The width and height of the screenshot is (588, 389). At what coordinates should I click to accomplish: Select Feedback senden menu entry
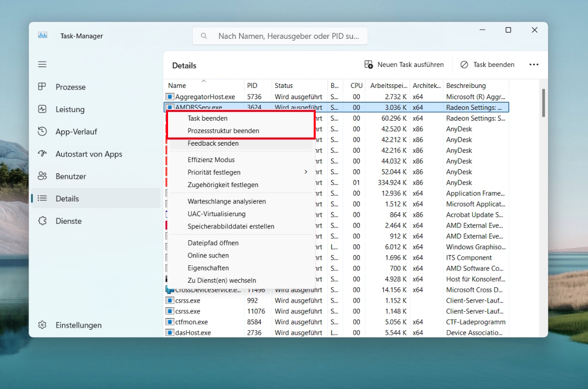(x=241, y=143)
